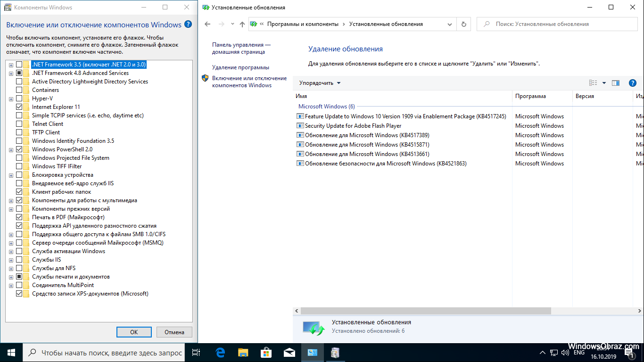Expand .NET Framework 4.8 Advanced Services
Screen dimensions: 644x362
pyautogui.click(x=11, y=73)
